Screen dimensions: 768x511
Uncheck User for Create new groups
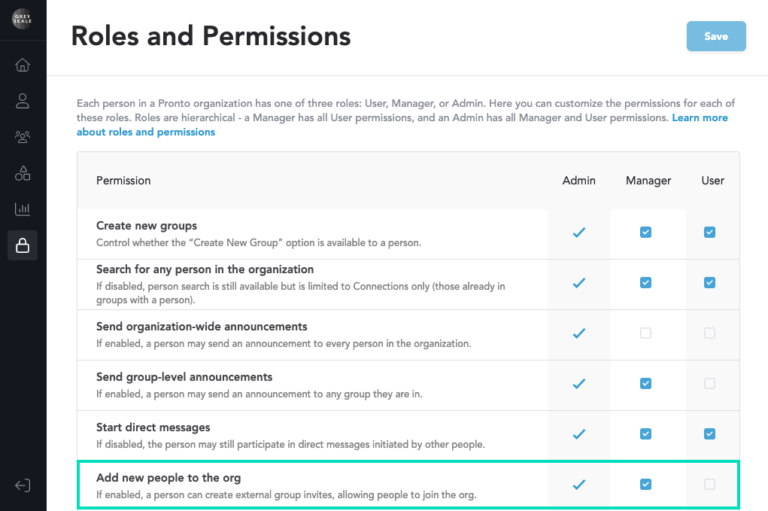point(709,232)
